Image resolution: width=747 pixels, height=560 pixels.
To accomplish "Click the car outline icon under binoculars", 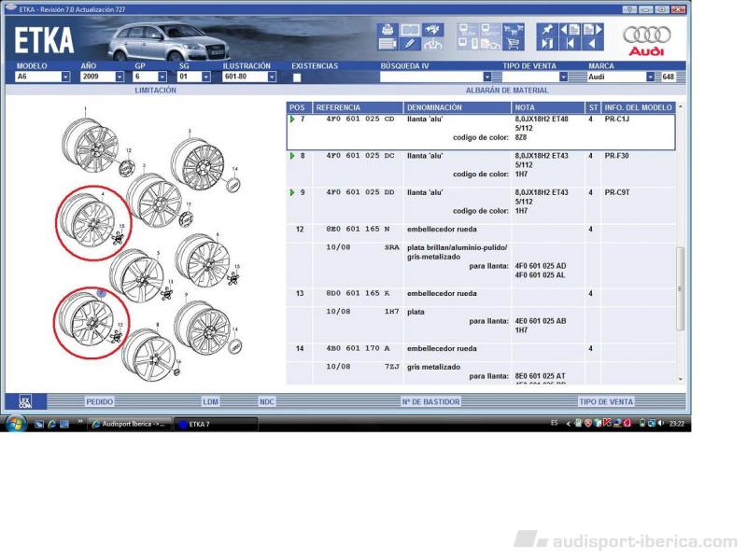I will tap(432, 44).
